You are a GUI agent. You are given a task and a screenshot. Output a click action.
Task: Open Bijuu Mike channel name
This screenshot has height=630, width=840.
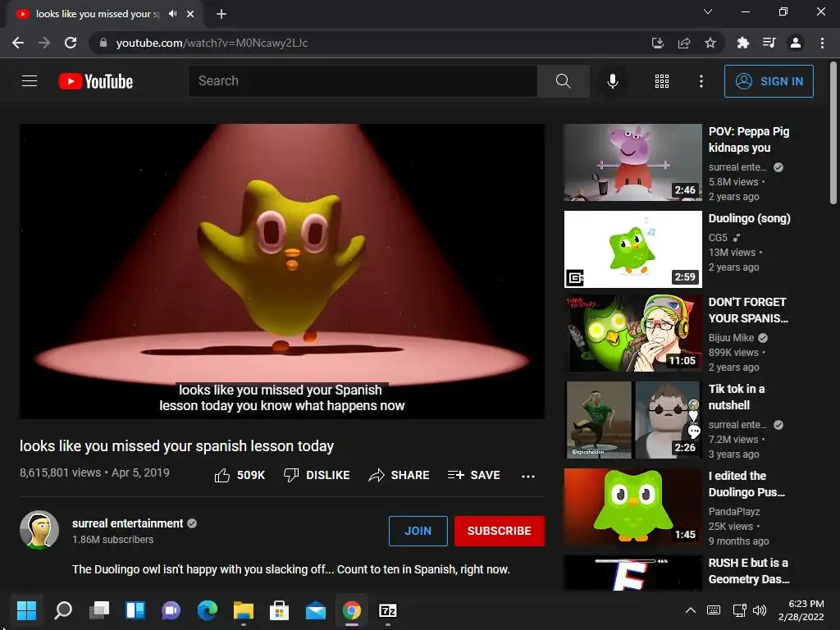[731, 337]
